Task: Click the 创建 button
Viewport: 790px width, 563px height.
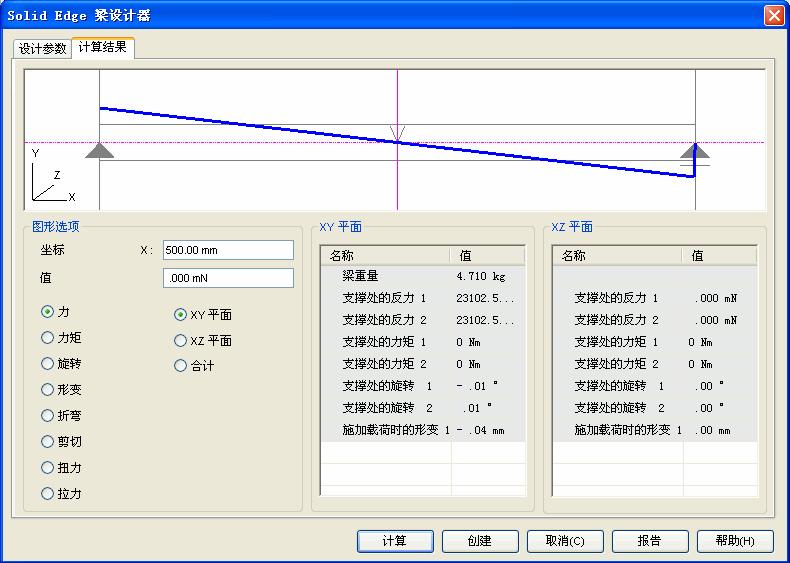Action: [x=480, y=541]
